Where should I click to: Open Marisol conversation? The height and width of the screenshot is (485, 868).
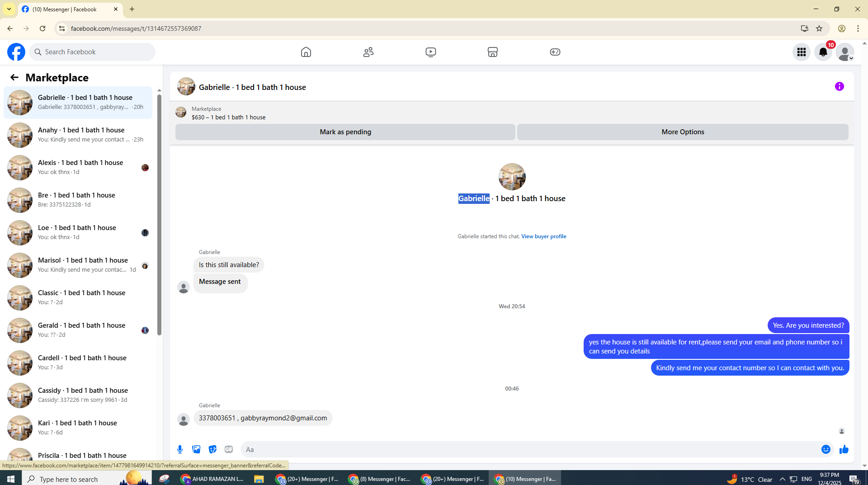[78, 265]
